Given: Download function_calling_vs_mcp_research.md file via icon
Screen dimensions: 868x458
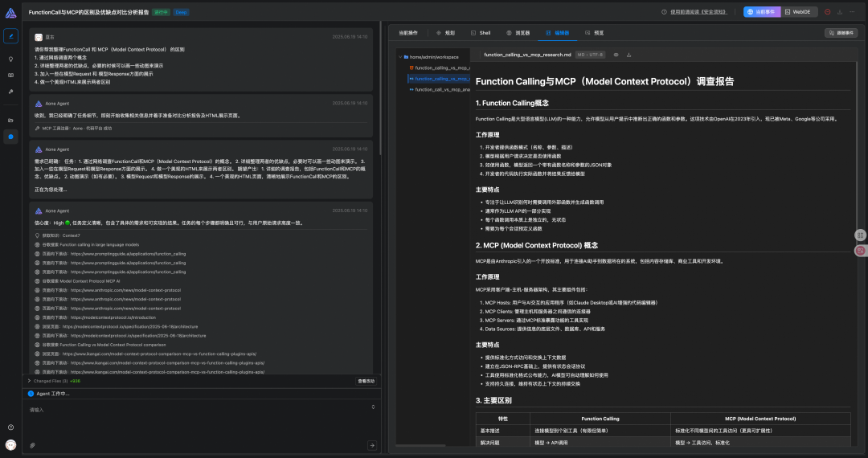Looking at the screenshot, I should [628, 55].
